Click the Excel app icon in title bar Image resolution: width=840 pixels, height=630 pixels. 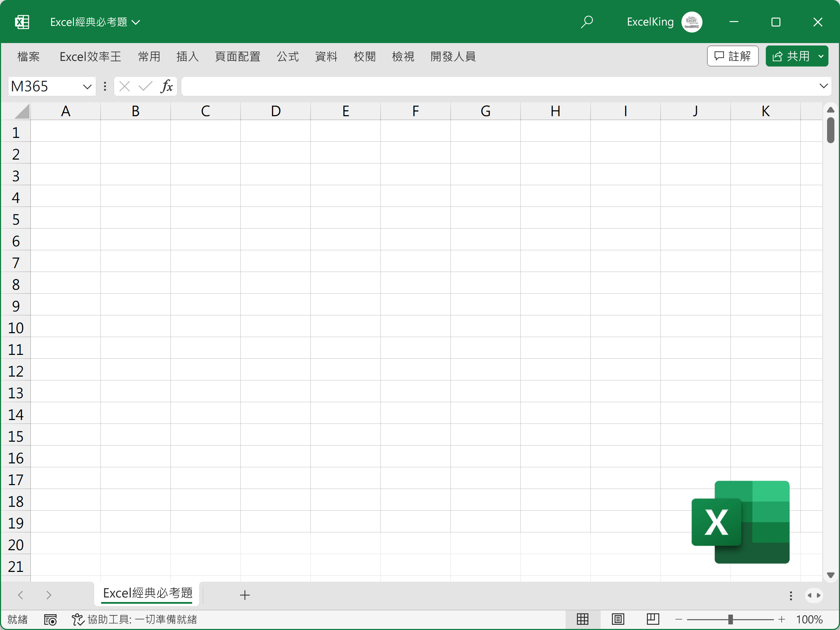22,22
